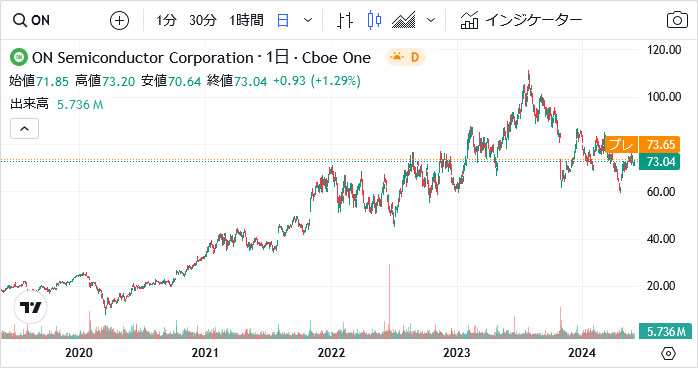This screenshot has width=698, height=368.
Task: Click the TradingView logo badge
Action: (x=30, y=307)
